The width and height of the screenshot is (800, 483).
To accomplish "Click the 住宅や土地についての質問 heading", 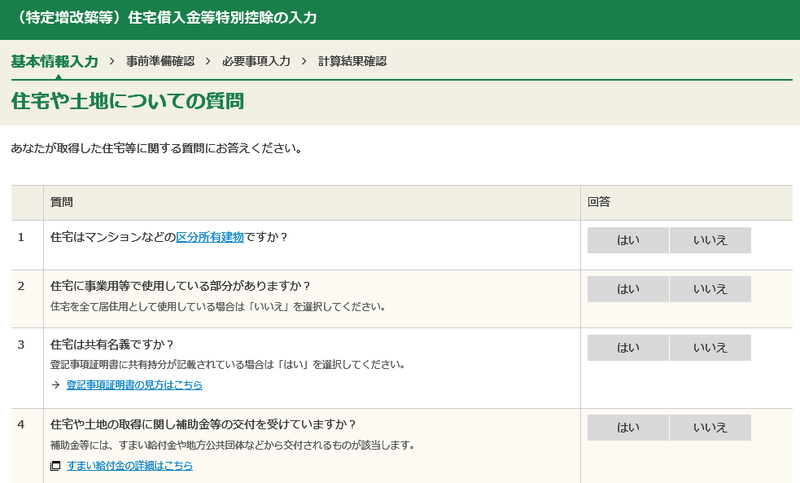I will coord(128,101).
